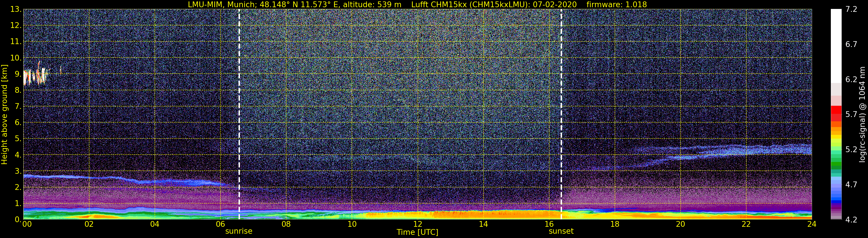This screenshot has height=238, width=868.
Task: Click the "10" time axis tick label
Action: [x=352, y=224]
